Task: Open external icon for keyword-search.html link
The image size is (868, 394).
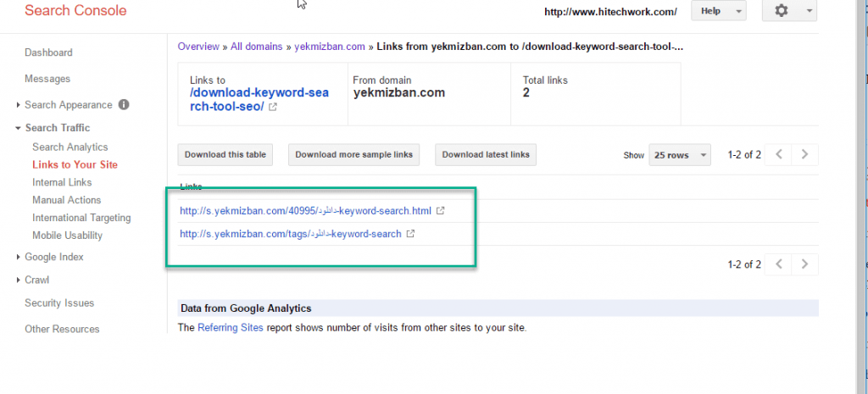Action: (441, 211)
